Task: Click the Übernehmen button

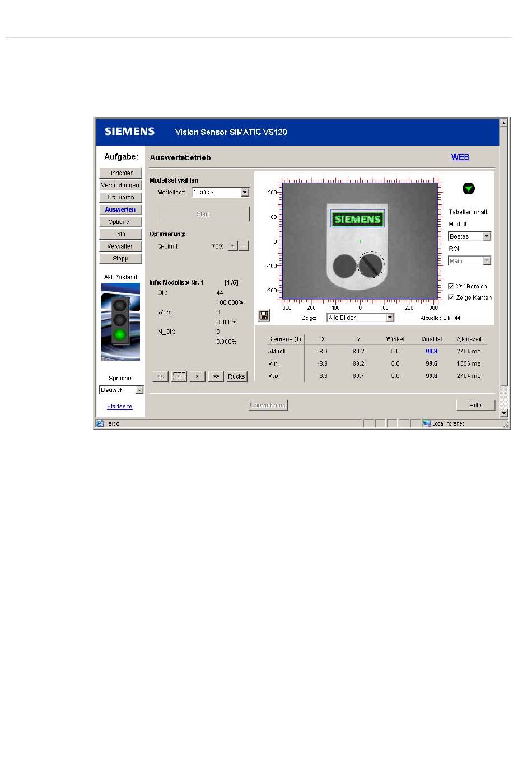Action: coord(268,405)
